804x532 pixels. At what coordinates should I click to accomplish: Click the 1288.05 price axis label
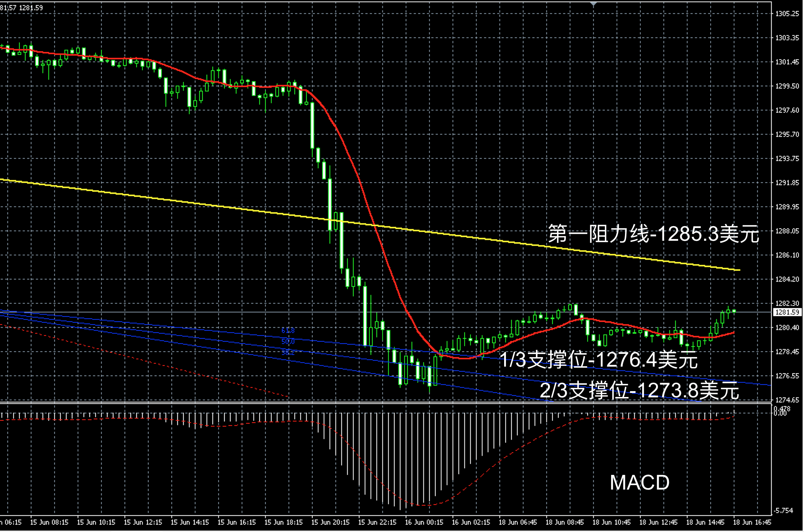click(x=787, y=231)
